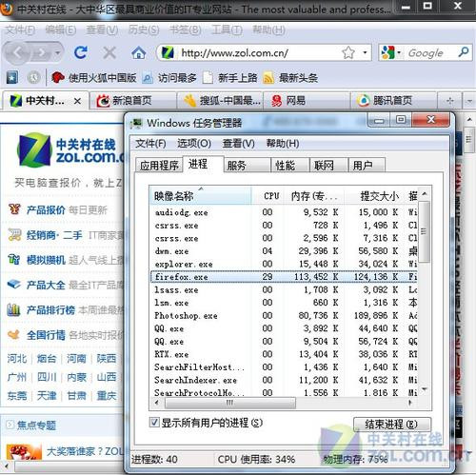
Task: Sort processes by 映像名称 column header
Action: click(201, 196)
